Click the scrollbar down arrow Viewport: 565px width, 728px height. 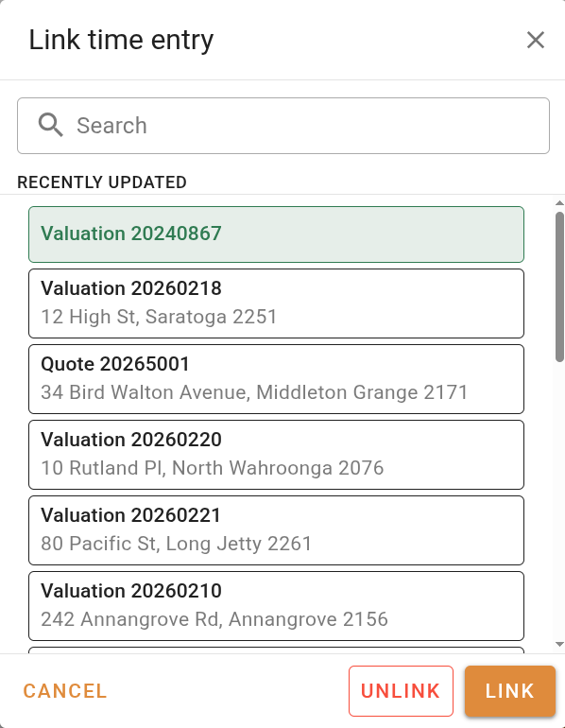coord(559,644)
